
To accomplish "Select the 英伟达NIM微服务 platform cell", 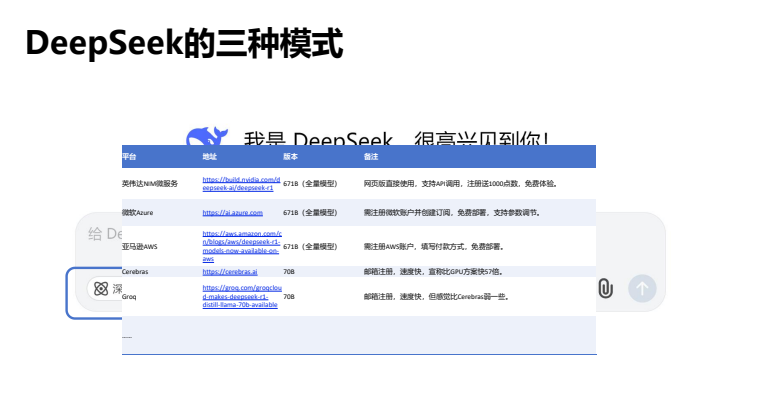I will tap(150, 183).
